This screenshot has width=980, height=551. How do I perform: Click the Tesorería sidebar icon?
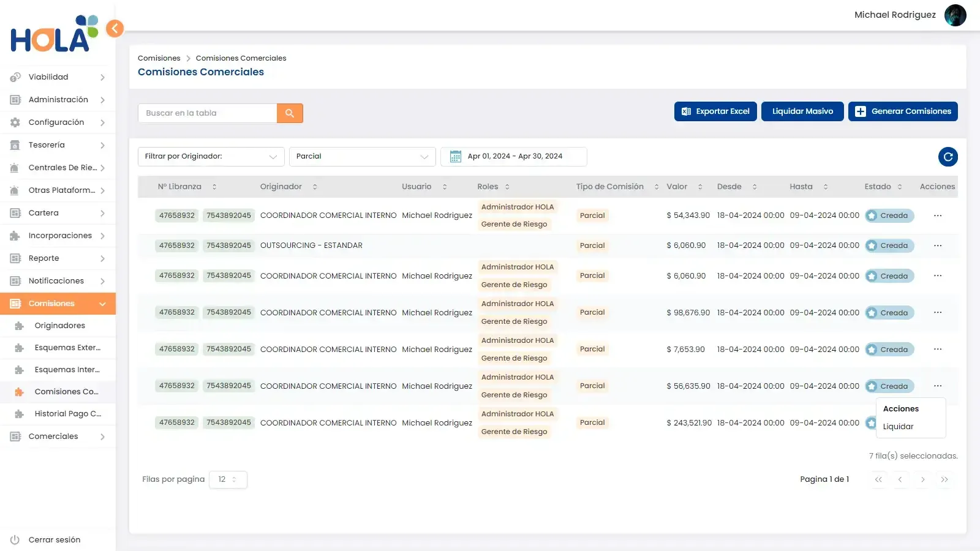click(x=15, y=145)
